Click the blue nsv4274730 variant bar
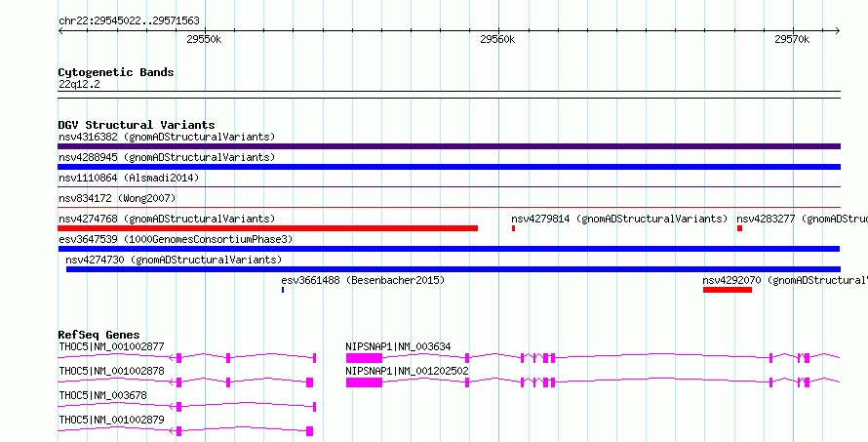The image size is (868, 442). pos(453,269)
